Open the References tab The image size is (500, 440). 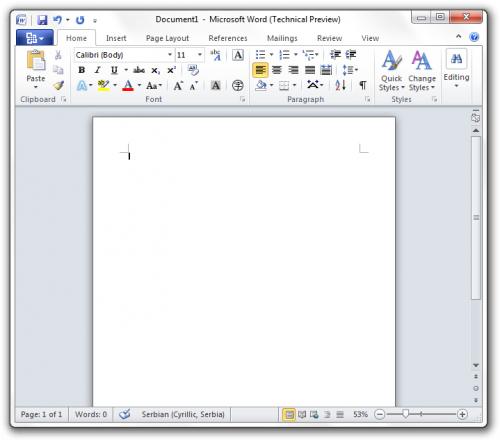[x=228, y=38]
